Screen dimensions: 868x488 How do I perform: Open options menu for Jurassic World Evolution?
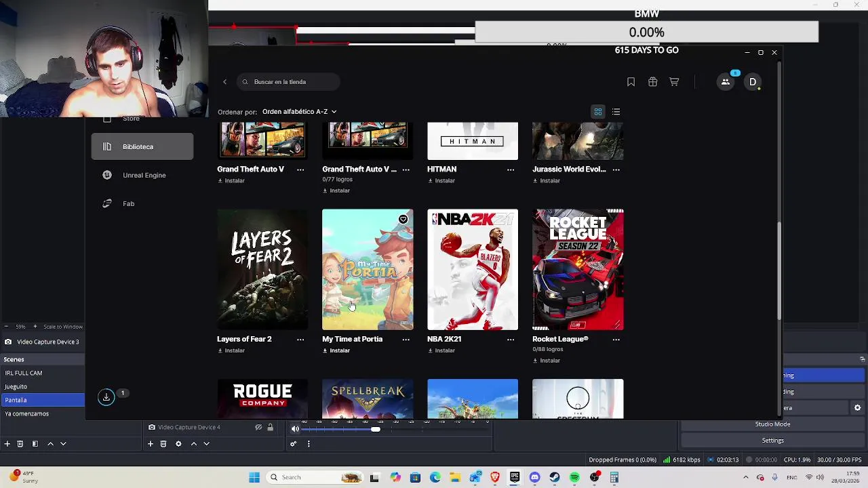(616, 169)
